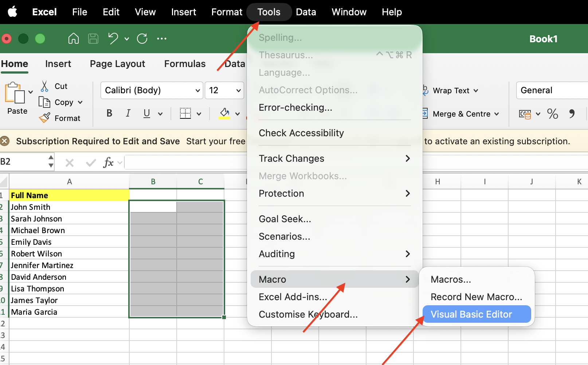This screenshot has height=365, width=588.
Task: Click the free trial subscription link
Action: pyautogui.click(x=216, y=141)
